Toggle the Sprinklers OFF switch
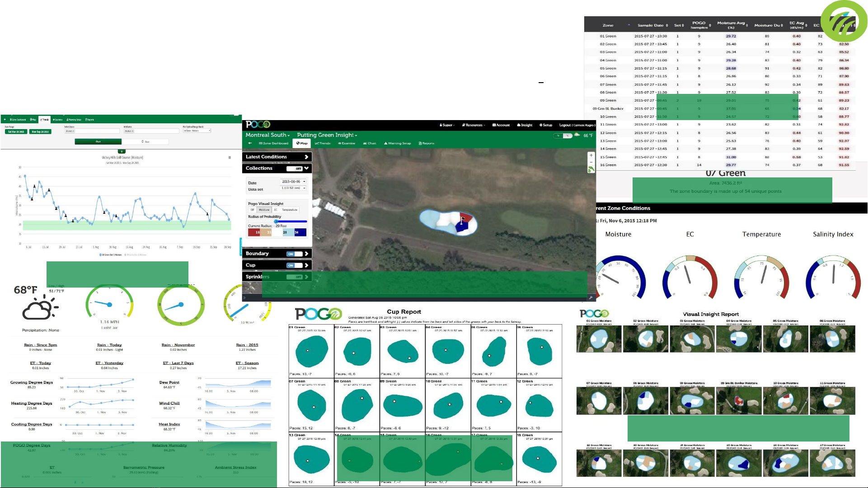 point(295,277)
